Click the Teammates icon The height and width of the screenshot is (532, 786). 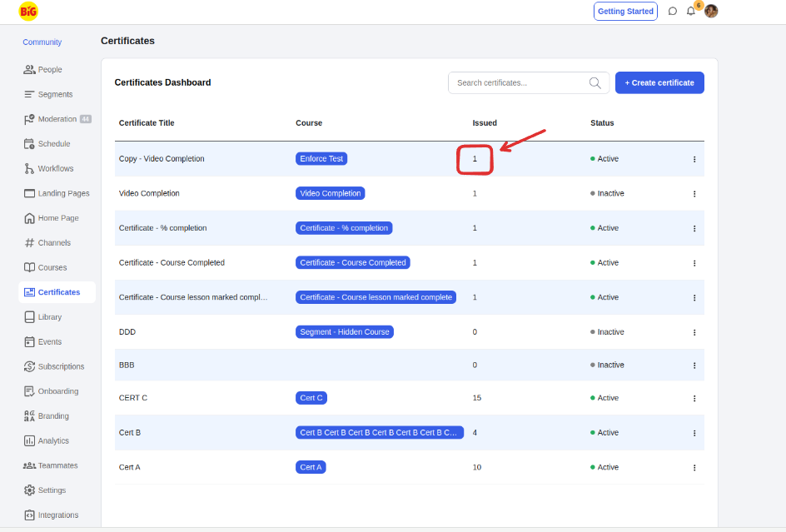[x=30, y=465]
